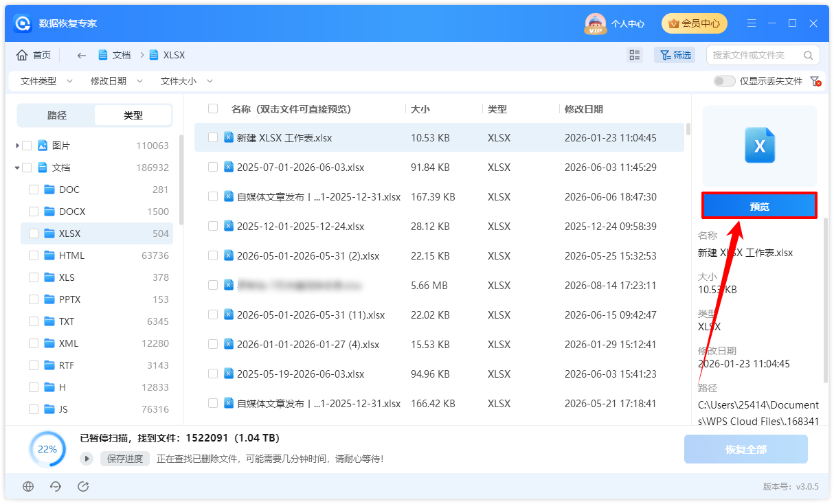Viewport: 834px width, 504px height.
Task: Click the PPTX folder icon
Action: (49, 299)
